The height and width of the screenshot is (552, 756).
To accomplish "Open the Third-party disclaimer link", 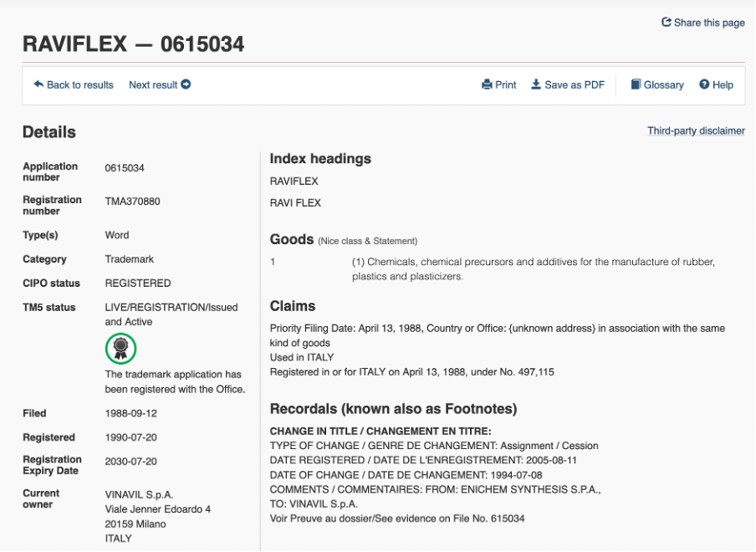I will click(697, 130).
